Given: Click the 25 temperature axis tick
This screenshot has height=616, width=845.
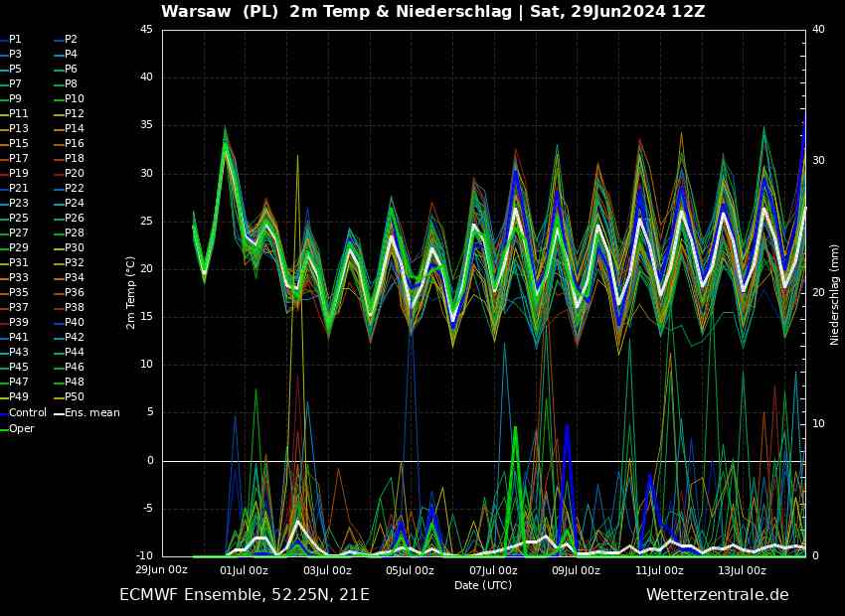Looking at the screenshot, I should coord(147,222).
